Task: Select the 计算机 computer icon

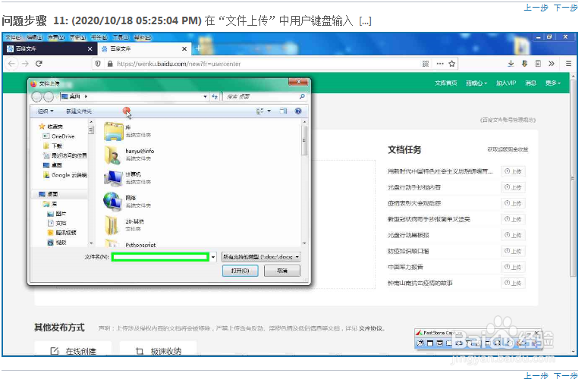Action: (113, 178)
